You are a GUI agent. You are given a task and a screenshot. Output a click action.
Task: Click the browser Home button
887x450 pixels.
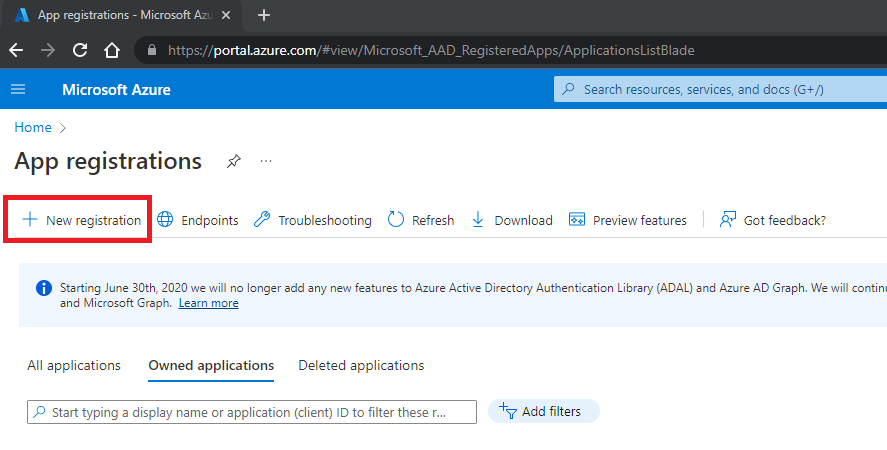[x=112, y=50]
